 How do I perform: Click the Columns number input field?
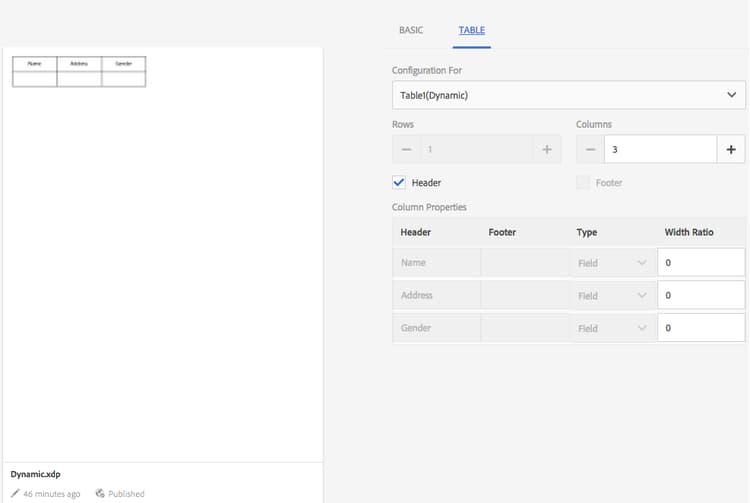click(x=659, y=149)
